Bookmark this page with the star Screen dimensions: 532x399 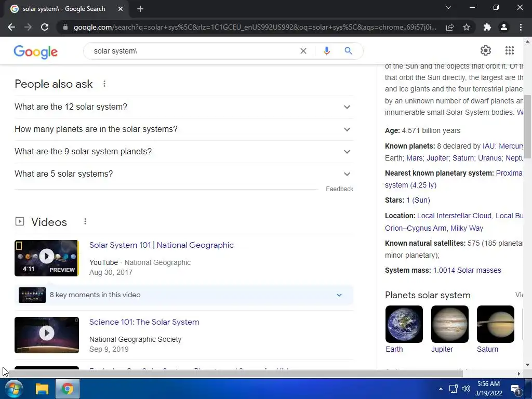coord(467,27)
